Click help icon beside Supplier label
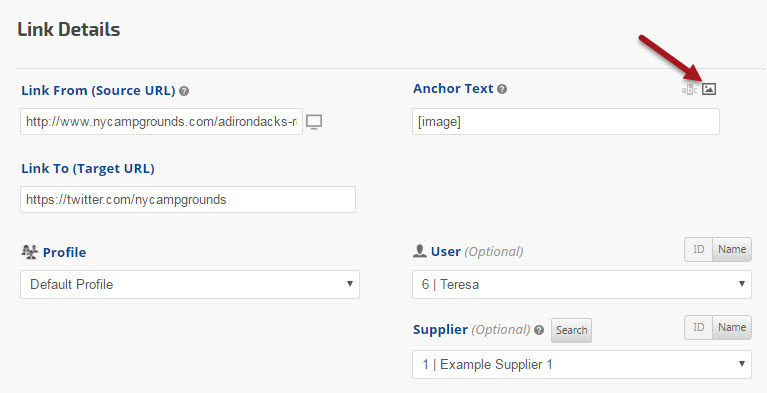Image resolution: width=767 pixels, height=393 pixels. point(539,330)
